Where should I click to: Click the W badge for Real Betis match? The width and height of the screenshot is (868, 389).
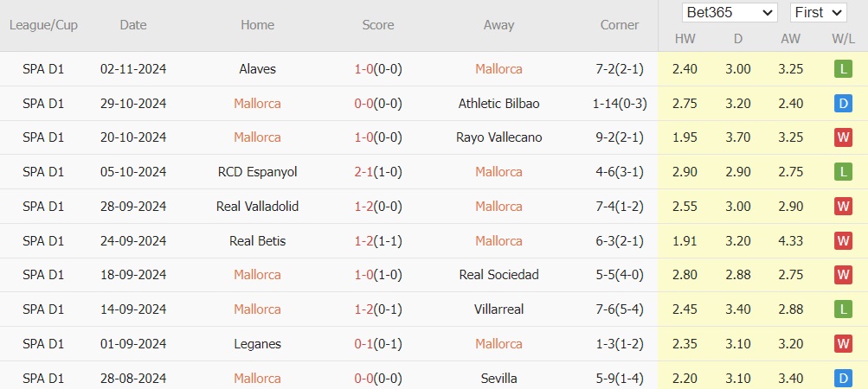[x=843, y=241]
